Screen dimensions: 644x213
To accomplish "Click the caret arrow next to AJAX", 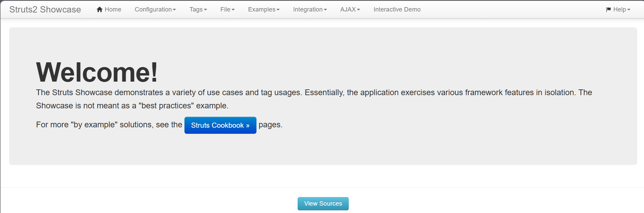I will pos(358,10).
